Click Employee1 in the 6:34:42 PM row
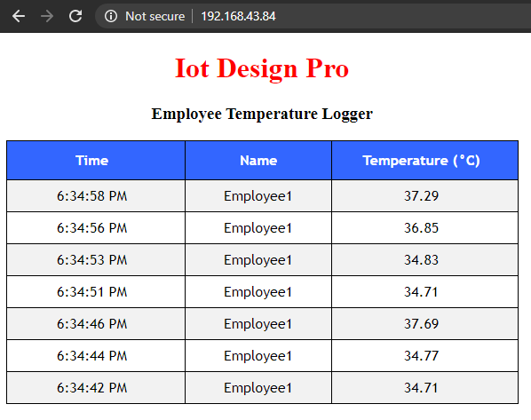Screen dimensions: 531x420 point(258,388)
